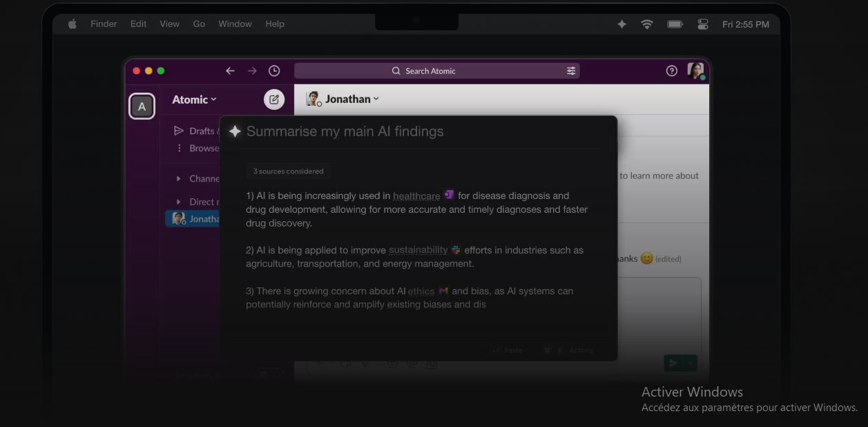Click the sparkle AI icon in menu bar
This screenshot has height=427, width=868.
(x=621, y=24)
